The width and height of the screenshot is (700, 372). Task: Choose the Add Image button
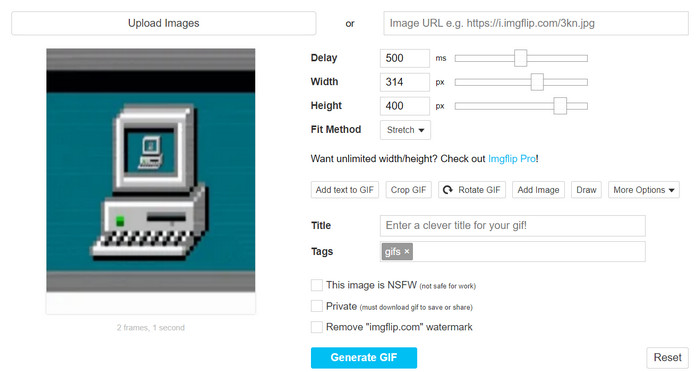click(x=538, y=190)
